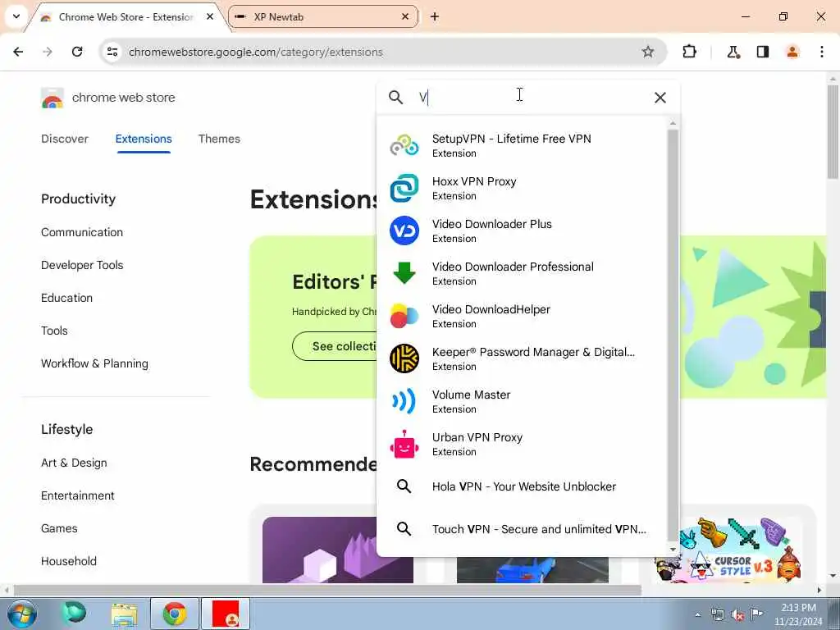
Task: Open a new tab with plus button
Action: [435, 16]
